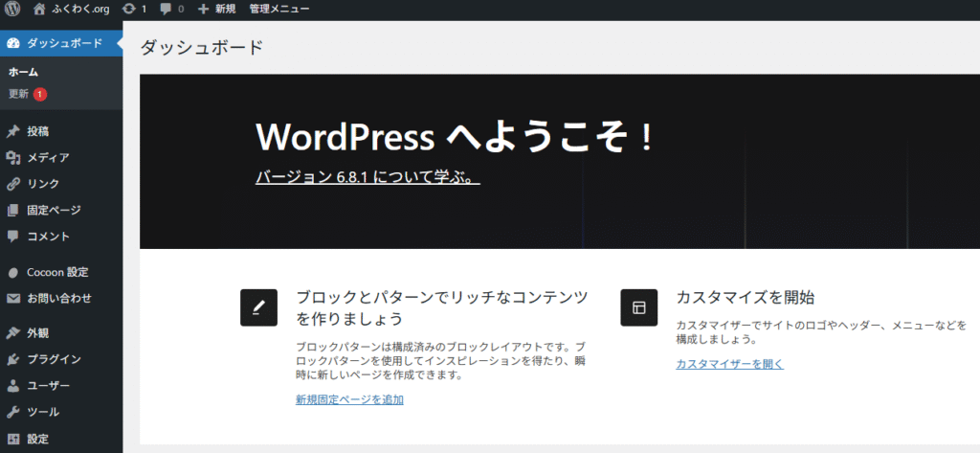The width and height of the screenshot is (980, 453).
Task: Click the ユーザー person icon
Action: [13, 385]
